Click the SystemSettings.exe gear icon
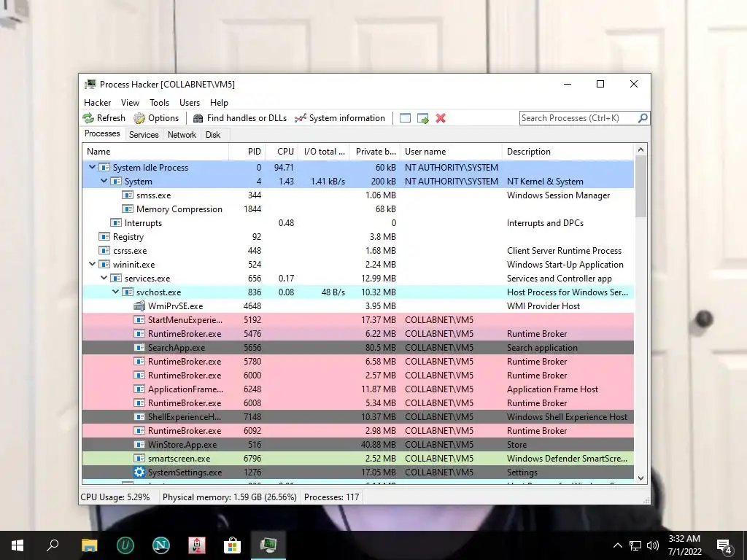This screenshot has height=560, width=747. point(139,472)
